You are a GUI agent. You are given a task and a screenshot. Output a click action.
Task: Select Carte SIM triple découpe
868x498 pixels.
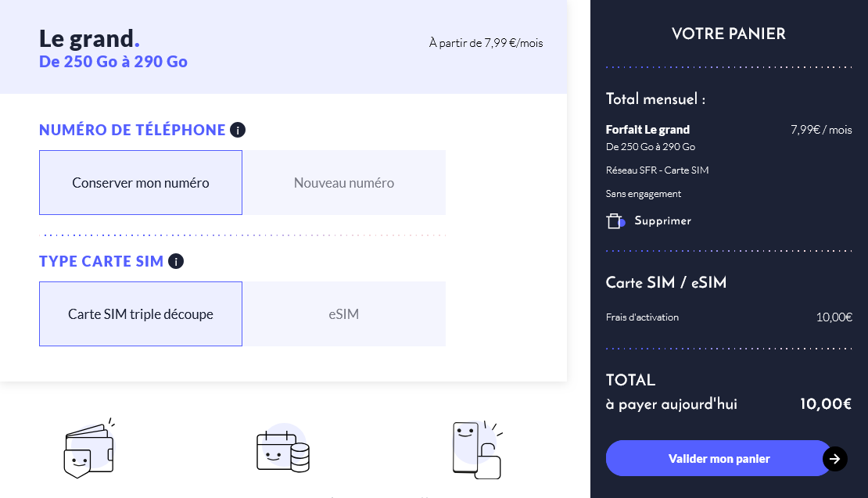tap(141, 314)
